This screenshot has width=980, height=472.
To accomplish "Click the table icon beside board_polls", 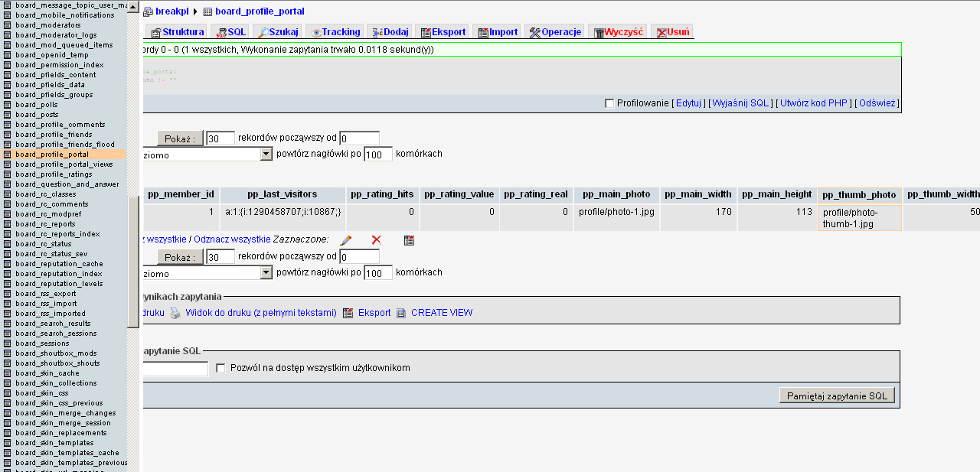I will click(8, 105).
